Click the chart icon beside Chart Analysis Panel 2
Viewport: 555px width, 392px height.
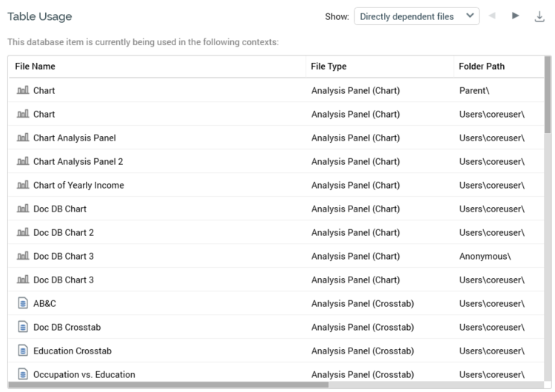pyautogui.click(x=22, y=161)
